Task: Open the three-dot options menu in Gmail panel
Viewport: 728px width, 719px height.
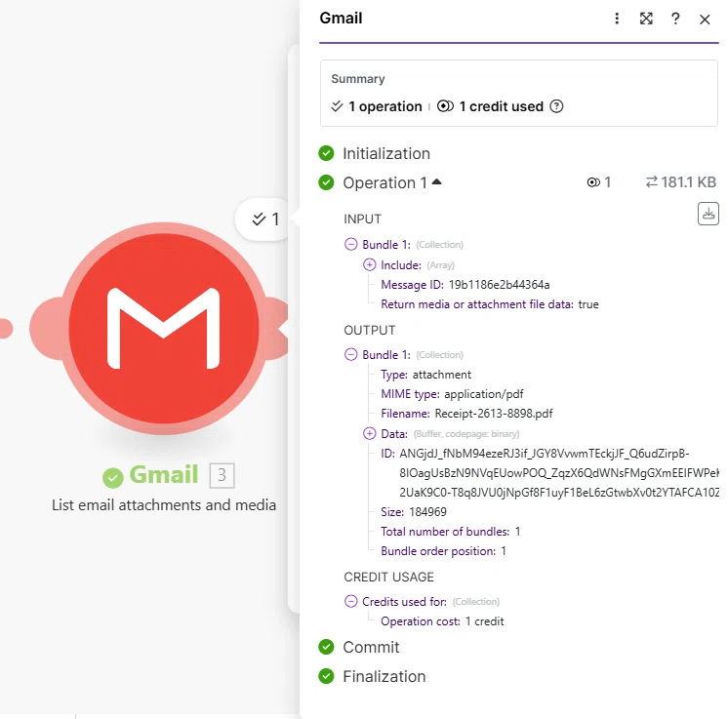Action: [x=617, y=19]
